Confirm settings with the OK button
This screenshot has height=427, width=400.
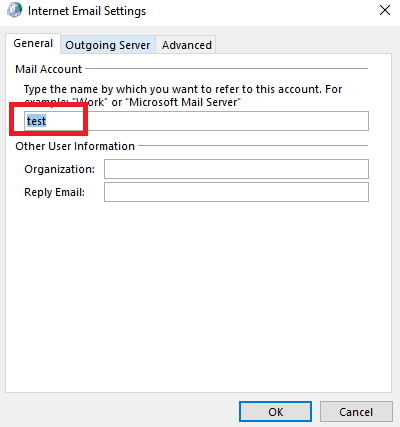point(276,412)
